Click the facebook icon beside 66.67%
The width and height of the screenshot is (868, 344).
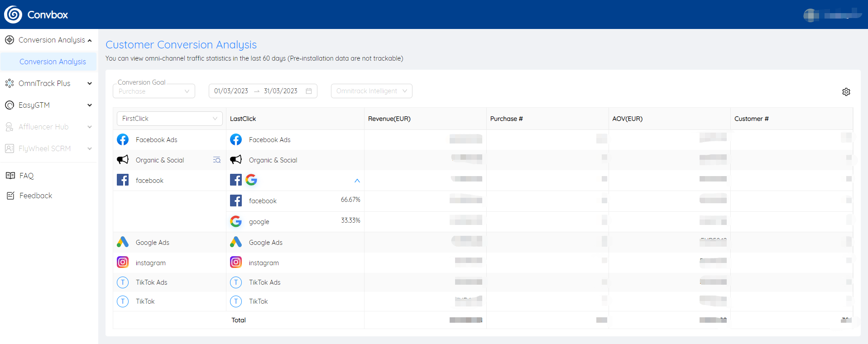(236, 201)
